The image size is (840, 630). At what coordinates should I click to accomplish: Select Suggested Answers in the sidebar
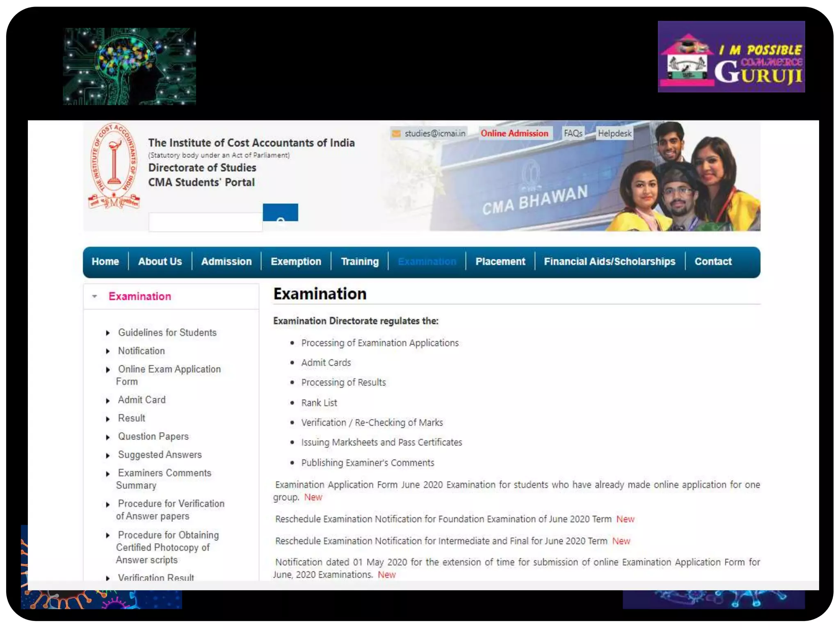pyautogui.click(x=160, y=455)
